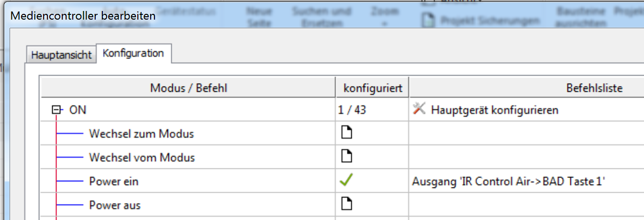The width and height of the screenshot is (644, 220).
Task: Click the blank page icon for Wechsel vom Modus
Action: (x=346, y=157)
